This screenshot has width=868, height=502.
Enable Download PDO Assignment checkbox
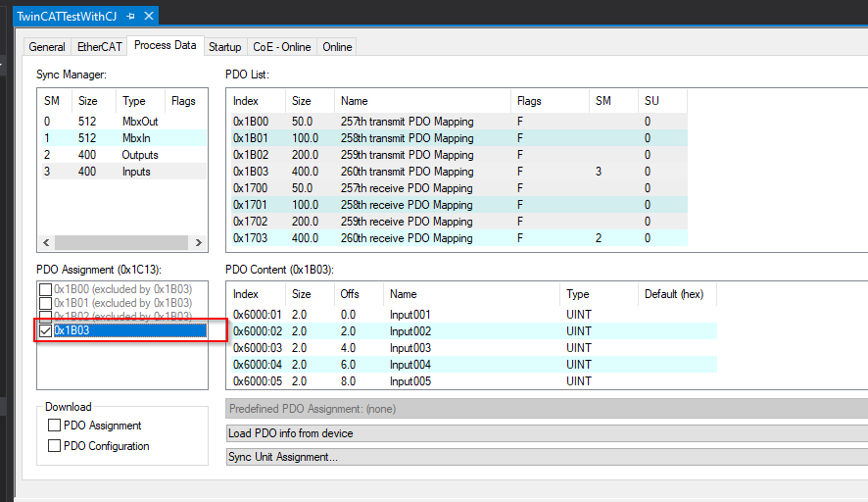(54, 425)
